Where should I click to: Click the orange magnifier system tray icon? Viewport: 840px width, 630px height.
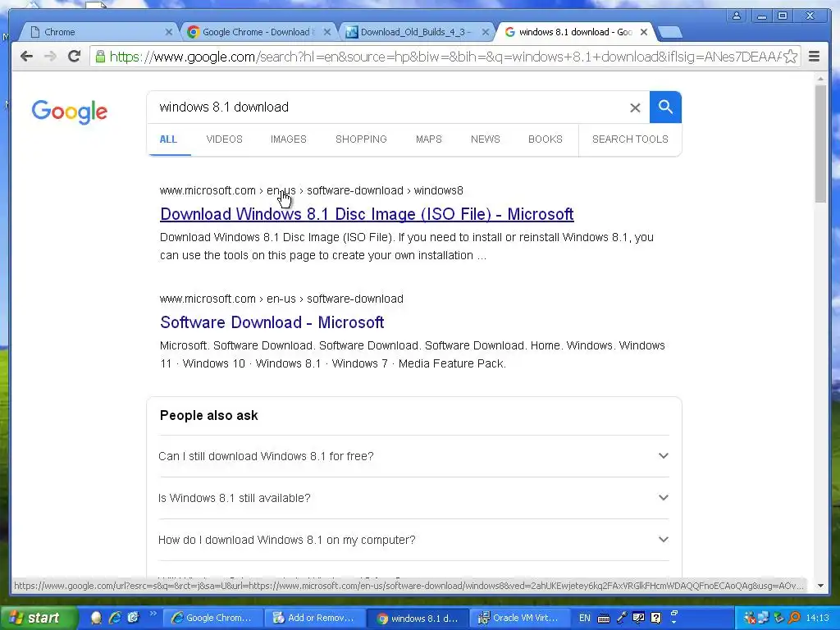point(794,618)
